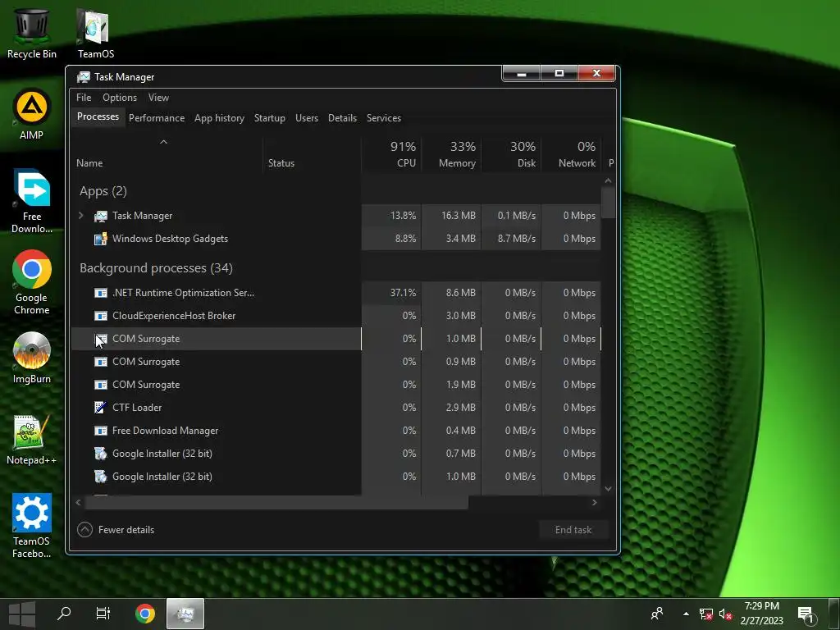
Task: Switch to the Services tab
Action: tap(384, 118)
